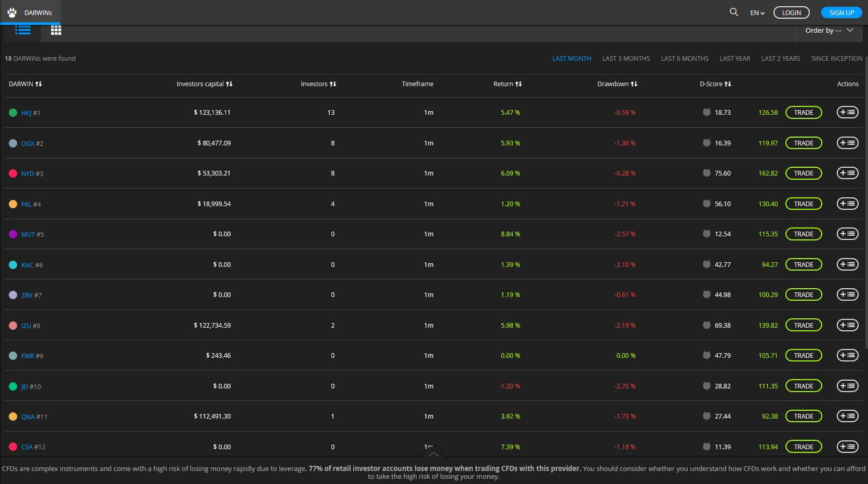This screenshot has width=868, height=484.
Task: Click the SIGN UP button
Action: (x=842, y=12)
